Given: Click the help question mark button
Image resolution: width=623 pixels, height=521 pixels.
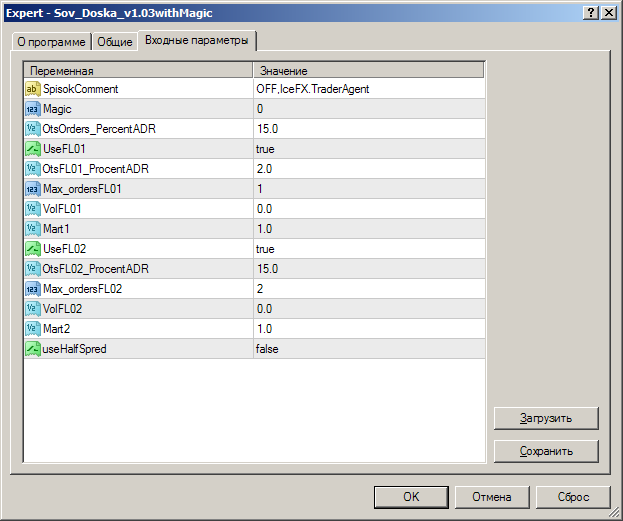Looking at the screenshot, I should tap(591, 13).
